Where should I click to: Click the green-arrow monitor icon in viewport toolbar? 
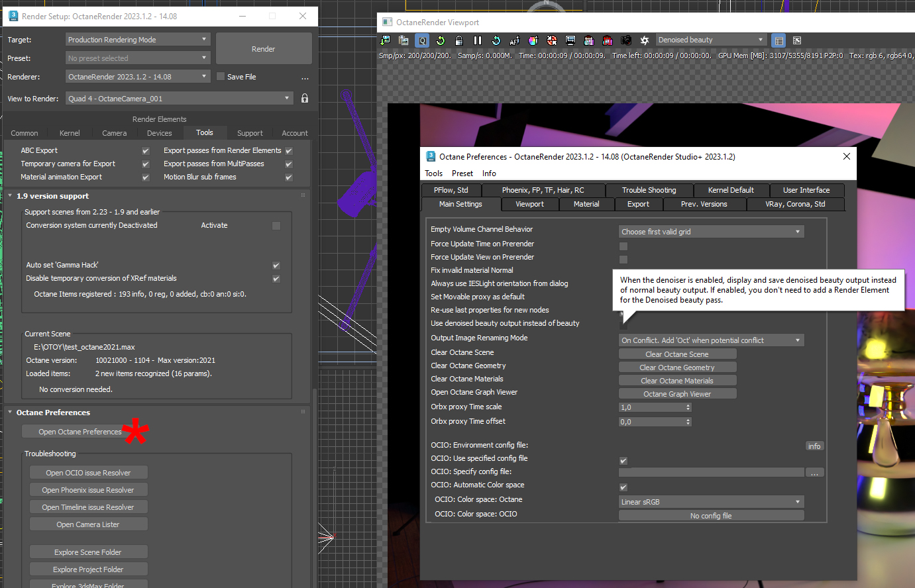pyautogui.click(x=385, y=40)
